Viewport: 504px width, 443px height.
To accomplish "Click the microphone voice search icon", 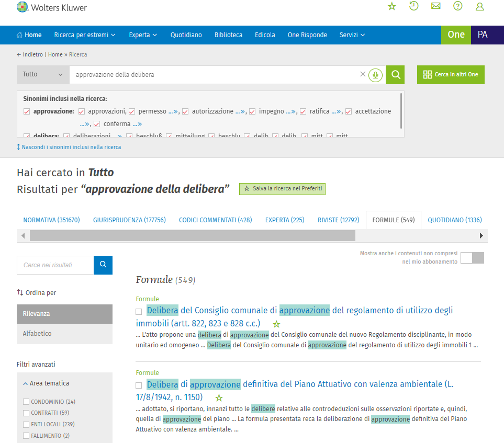I will pyautogui.click(x=375, y=75).
